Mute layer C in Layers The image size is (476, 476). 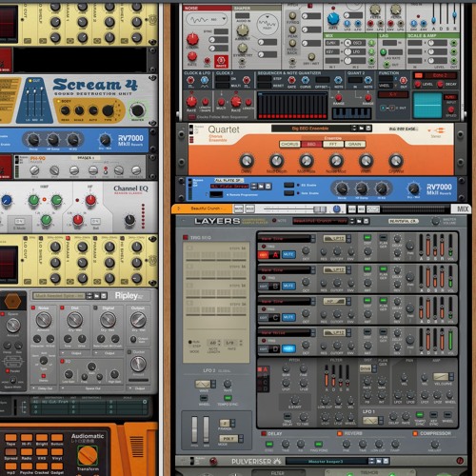tap(288, 317)
